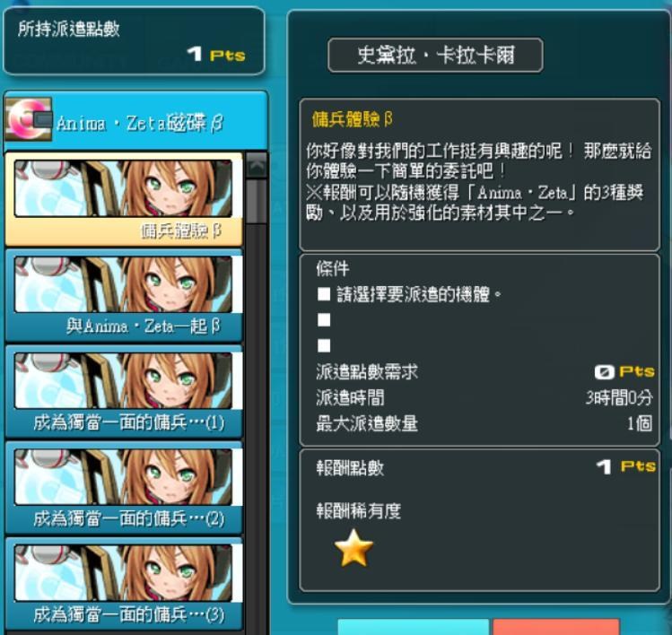Open mission 成為獨當一面的傭兵…(1)

click(x=124, y=392)
